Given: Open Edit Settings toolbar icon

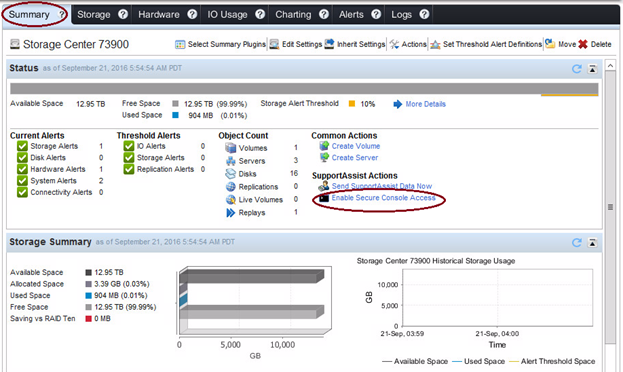Looking at the screenshot, I should click(274, 44).
